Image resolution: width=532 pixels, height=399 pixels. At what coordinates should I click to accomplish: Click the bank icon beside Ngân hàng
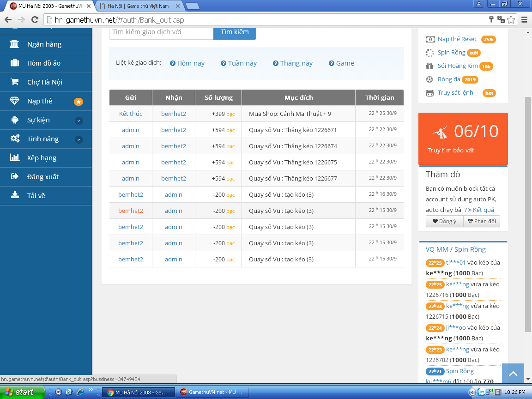pyautogui.click(x=14, y=44)
